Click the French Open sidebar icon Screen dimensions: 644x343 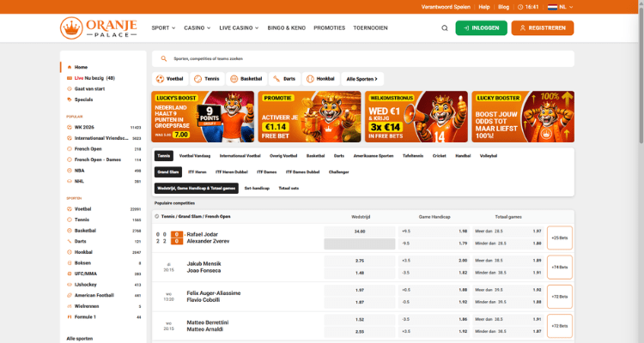(x=70, y=149)
